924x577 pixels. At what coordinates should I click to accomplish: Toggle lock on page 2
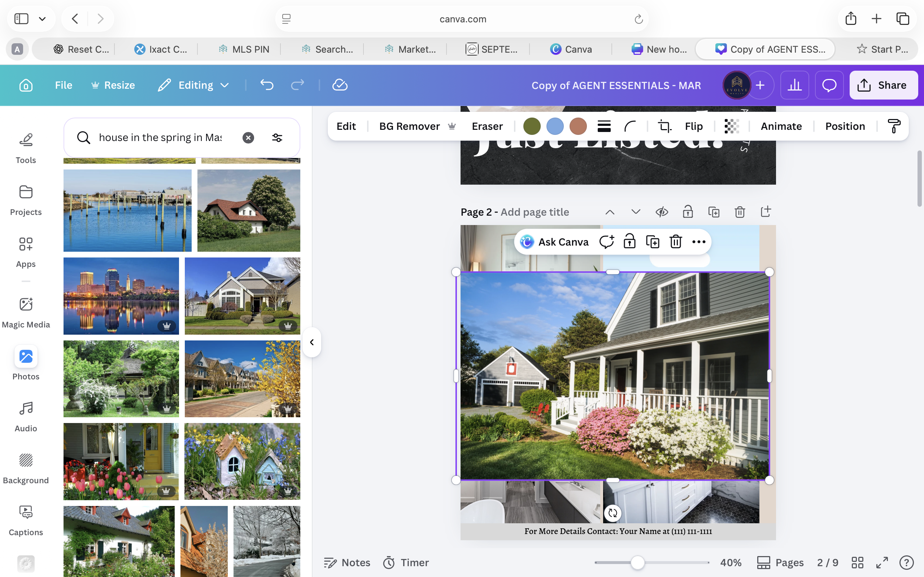coord(688,212)
